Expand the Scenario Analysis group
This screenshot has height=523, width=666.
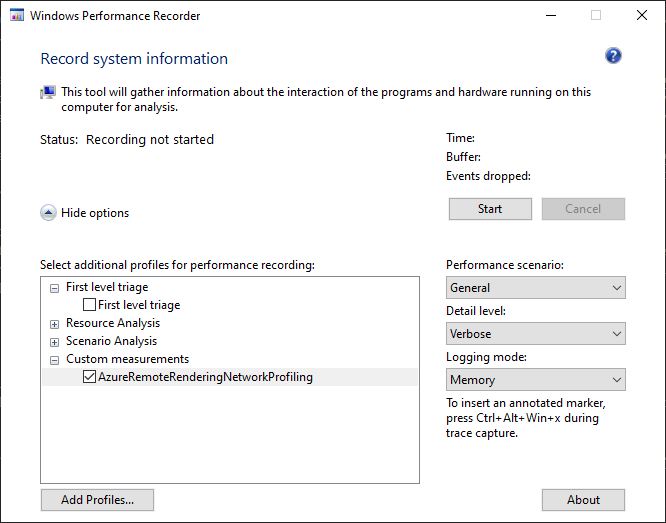click(x=54, y=342)
